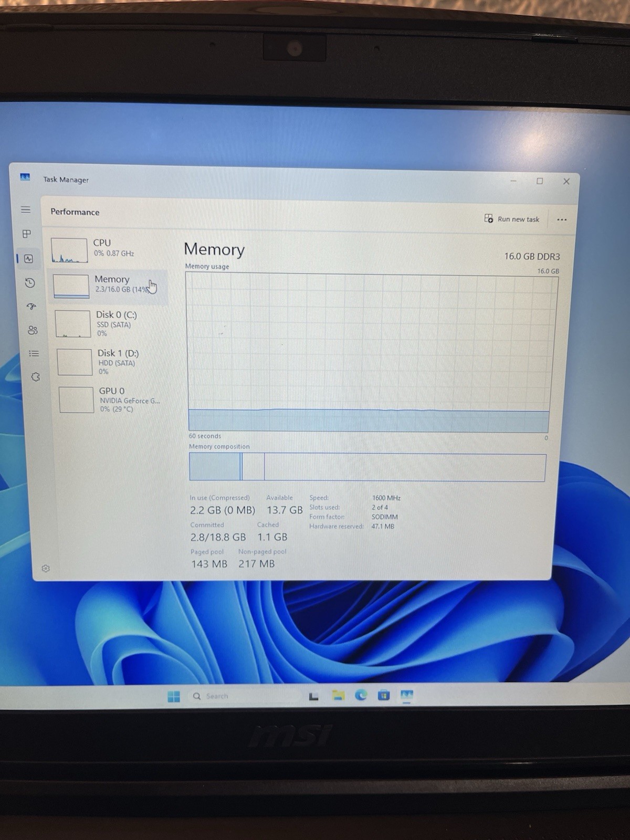The width and height of the screenshot is (630, 840).
Task: Click the Memory usage graph
Action: tap(370, 353)
